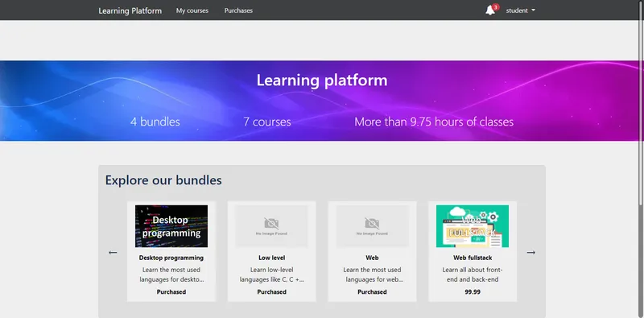Screen dimensions: 644x318
Task: Click the previous bundles left arrow
Action: point(113,252)
